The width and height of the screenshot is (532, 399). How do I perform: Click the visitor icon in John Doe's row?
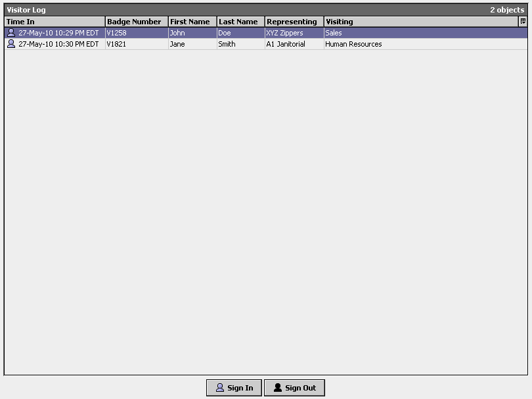pos(11,33)
